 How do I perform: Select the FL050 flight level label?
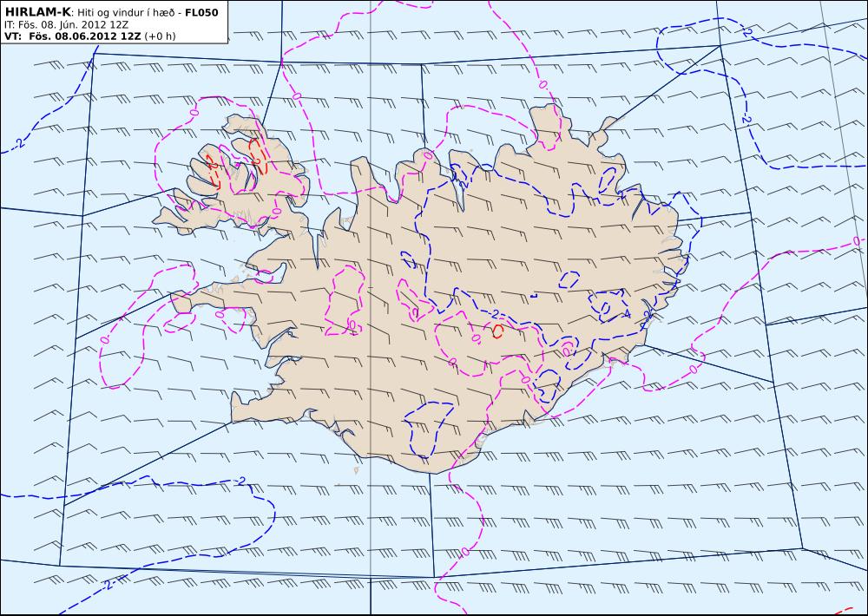pos(201,12)
